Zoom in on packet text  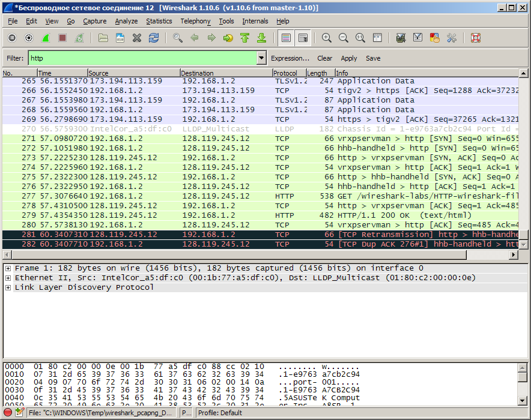pos(326,38)
